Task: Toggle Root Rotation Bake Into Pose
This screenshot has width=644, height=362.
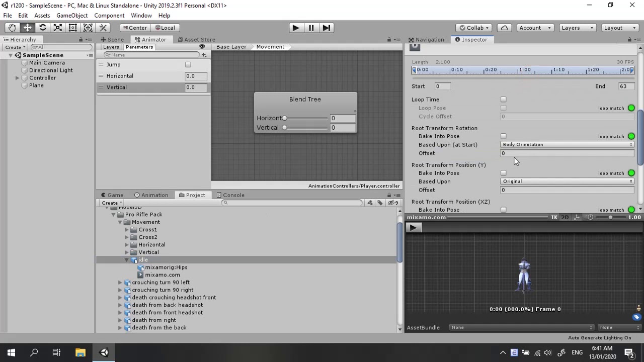Action: (x=503, y=136)
